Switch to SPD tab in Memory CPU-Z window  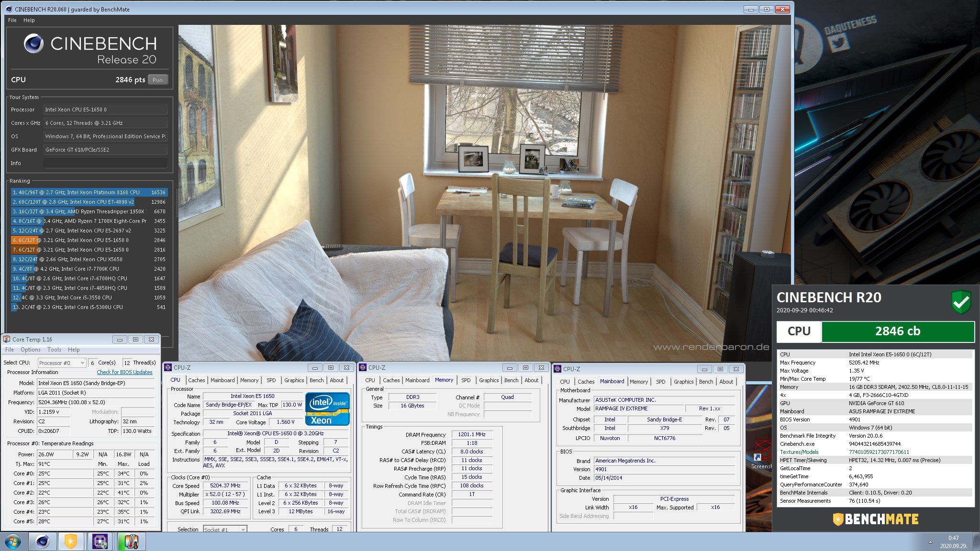coord(466,380)
